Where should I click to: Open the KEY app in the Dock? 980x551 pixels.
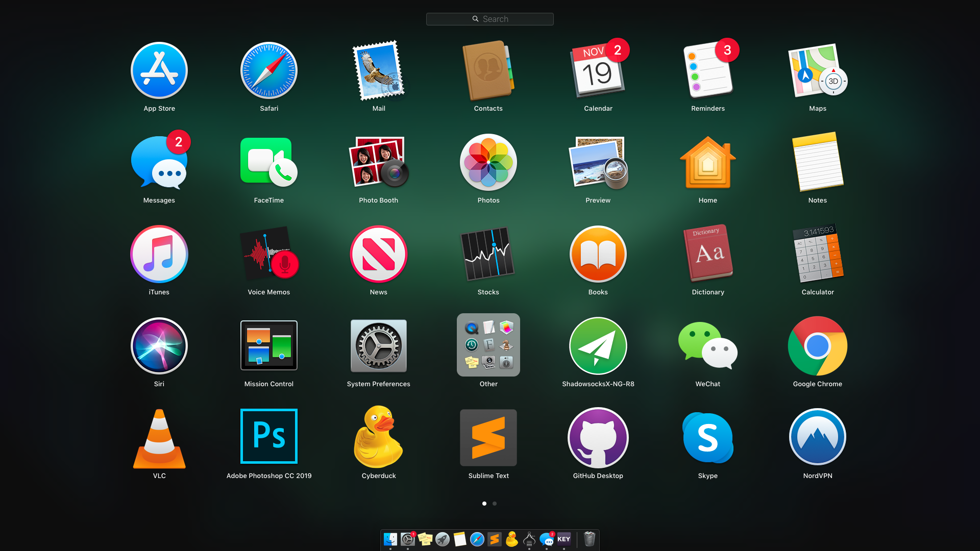point(564,539)
